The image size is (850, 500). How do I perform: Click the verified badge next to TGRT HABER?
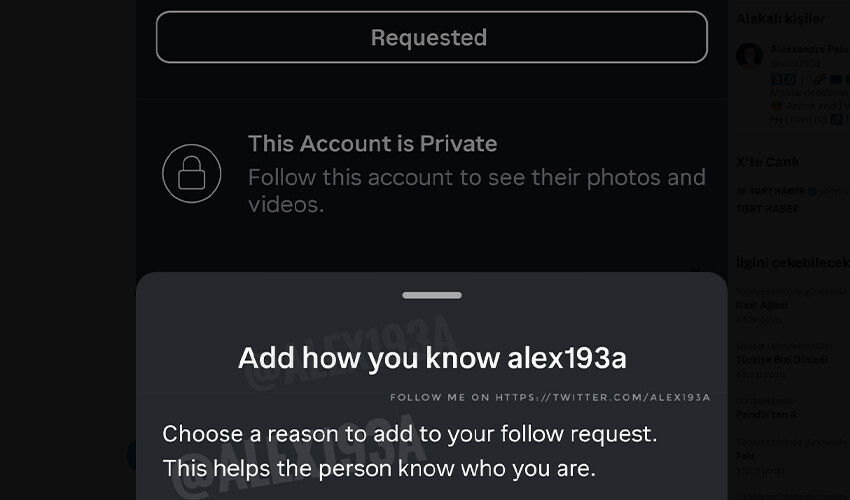click(813, 191)
